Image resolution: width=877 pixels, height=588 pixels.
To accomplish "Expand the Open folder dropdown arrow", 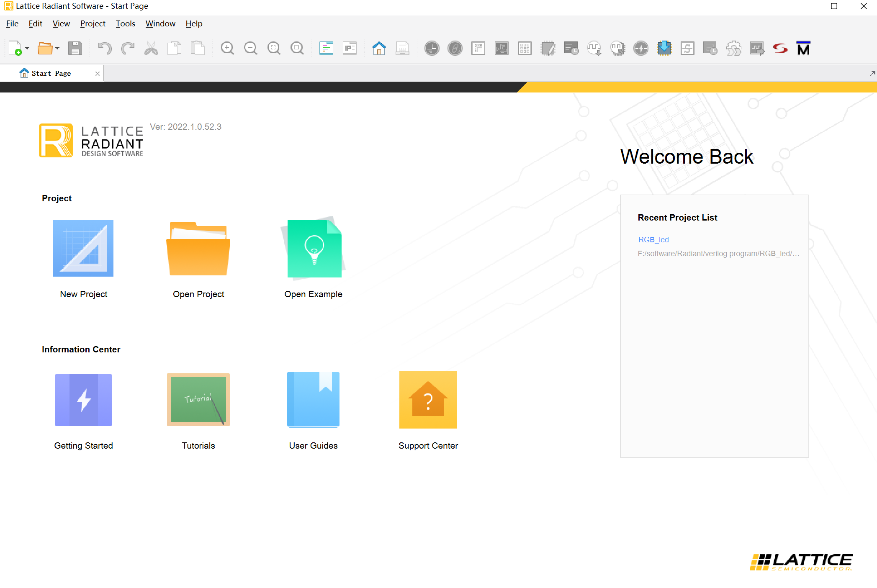I will tap(57, 49).
